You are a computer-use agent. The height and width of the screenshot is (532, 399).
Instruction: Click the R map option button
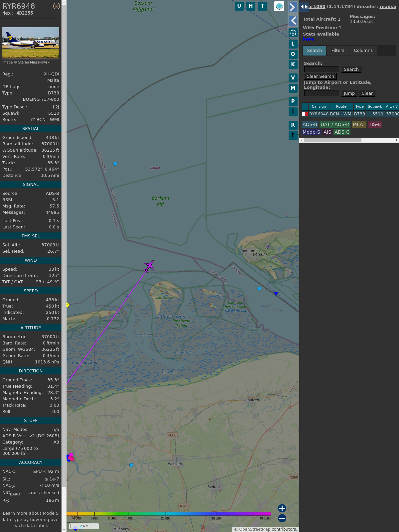click(x=293, y=125)
